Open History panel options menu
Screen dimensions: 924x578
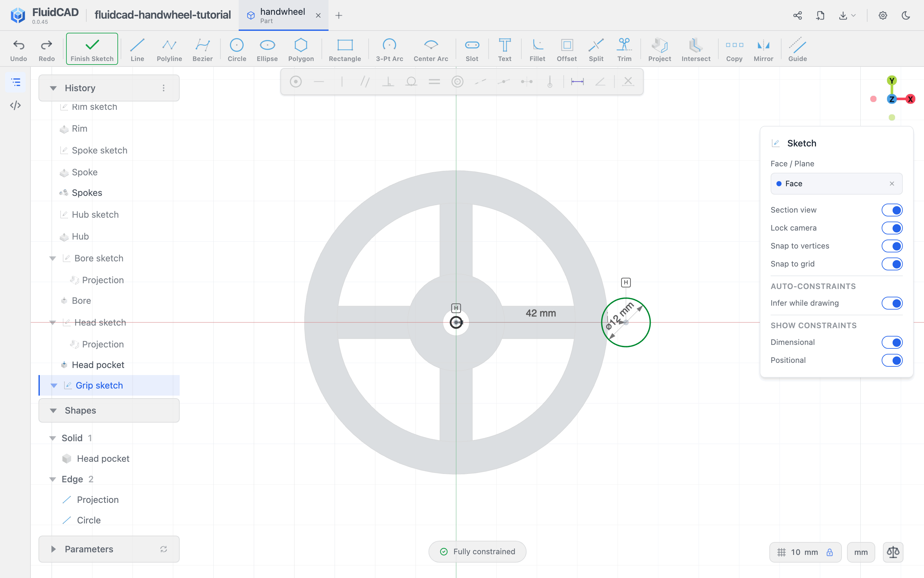(163, 88)
